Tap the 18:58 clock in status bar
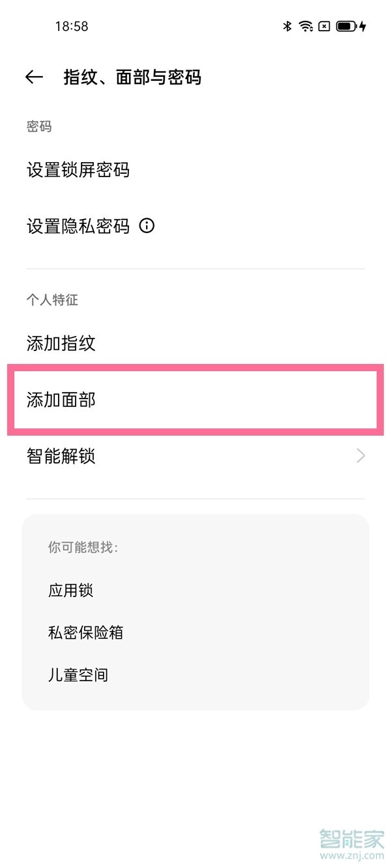This screenshot has height=868, width=391. click(x=72, y=27)
